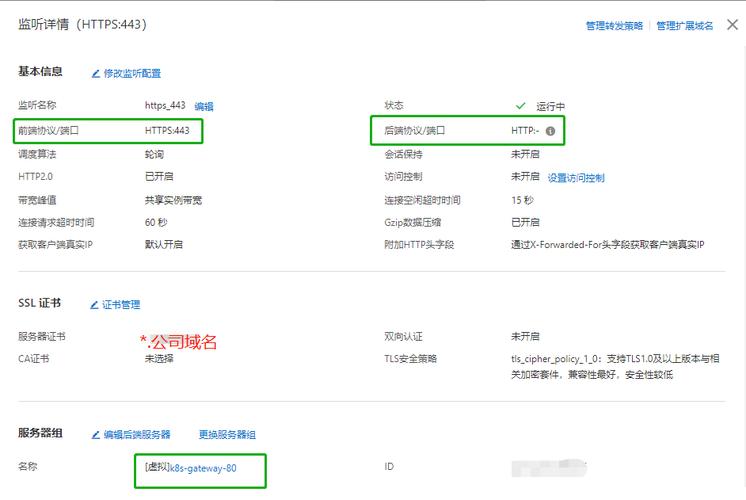Viewport: 746px width, 500px height.
Task: Close the listener details panel
Action: 732,25
